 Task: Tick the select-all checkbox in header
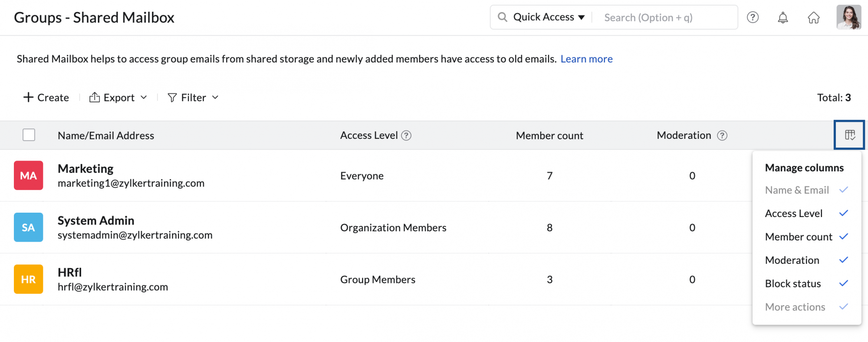(x=29, y=135)
